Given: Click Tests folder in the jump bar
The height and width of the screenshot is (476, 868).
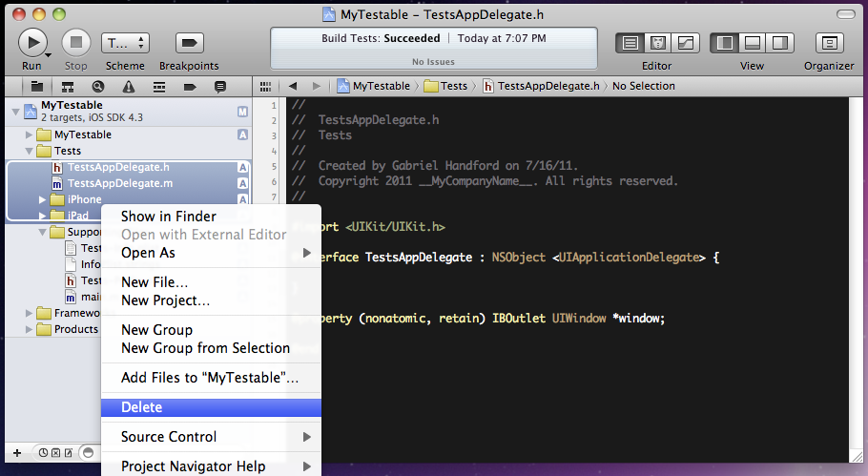Looking at the screenshot, I should click(445, 86).
